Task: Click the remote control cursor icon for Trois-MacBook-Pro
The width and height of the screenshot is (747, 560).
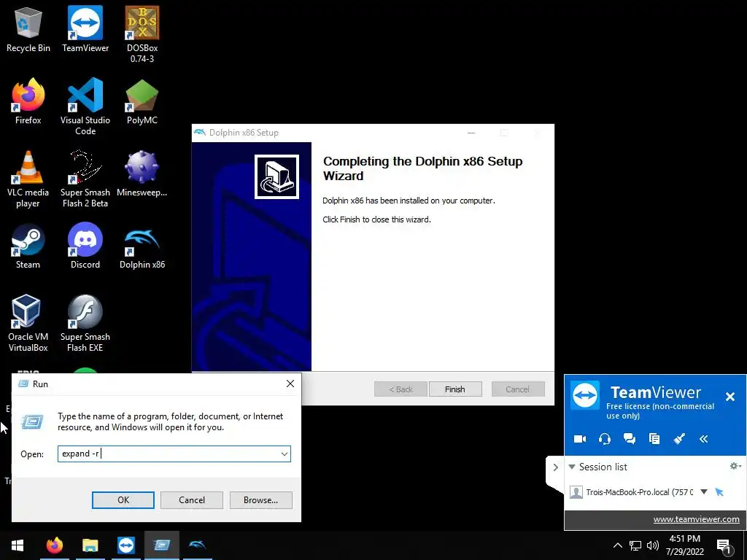Action: coord(719,492)
